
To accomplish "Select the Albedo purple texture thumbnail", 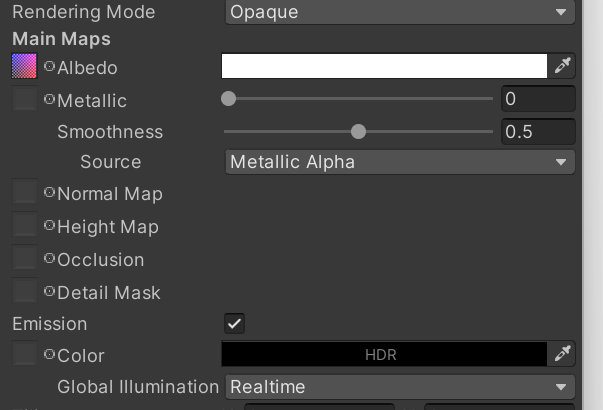I will pos(24,66).
